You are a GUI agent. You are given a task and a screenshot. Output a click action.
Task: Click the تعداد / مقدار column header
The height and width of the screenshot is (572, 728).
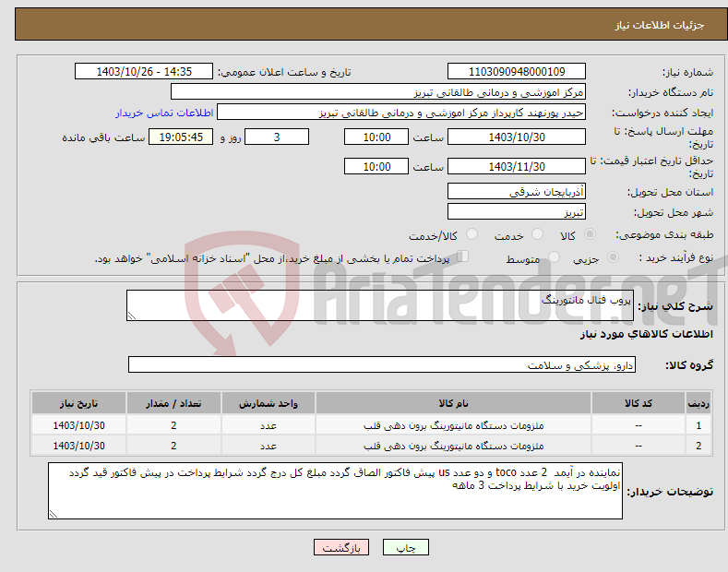(x=173, y=403)
